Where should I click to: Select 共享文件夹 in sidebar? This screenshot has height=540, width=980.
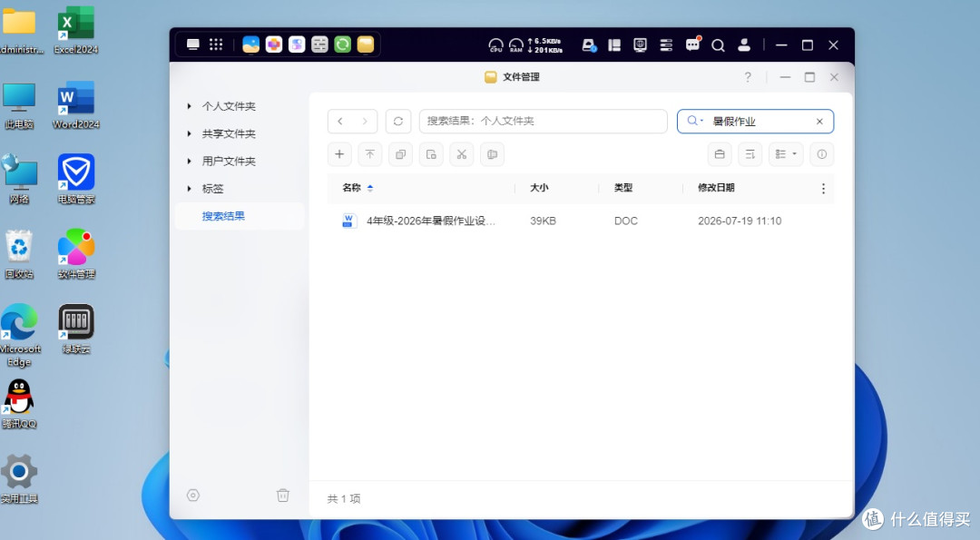click(x=229, y=133)
